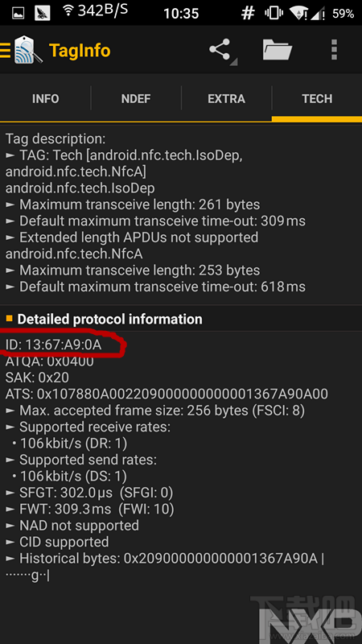The width and height of the screenshot is (362, 644).
Task: Tap the Tag description heading
Action: [x=55, y=138]
